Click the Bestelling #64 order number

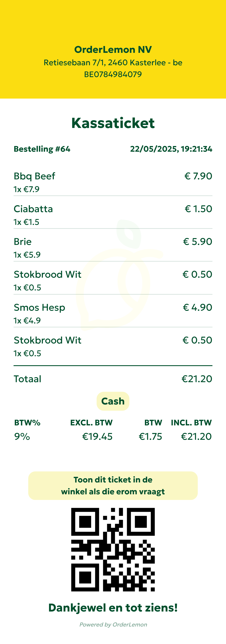(42, 149)
